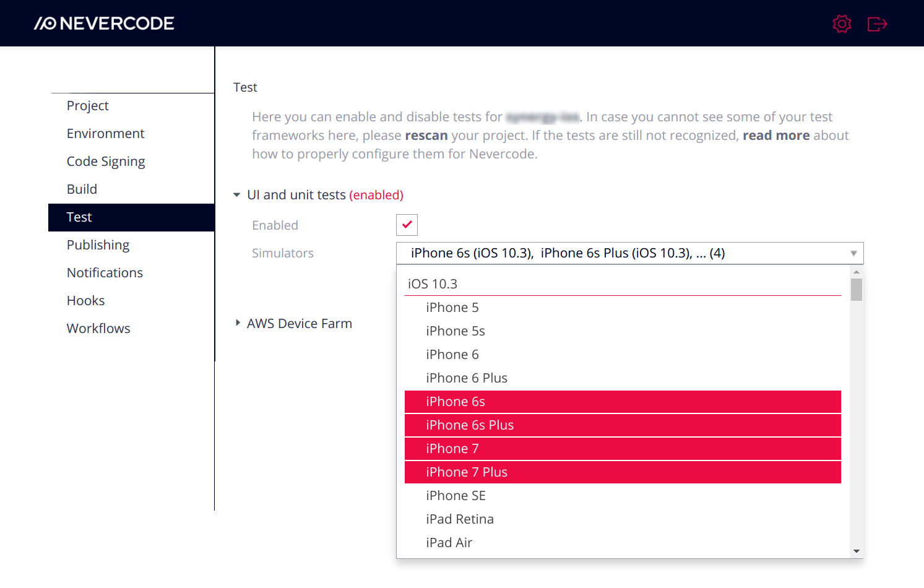Open the Project settings page
The height and width of the screenshot is (588, 924).
(x=88, y=106)
